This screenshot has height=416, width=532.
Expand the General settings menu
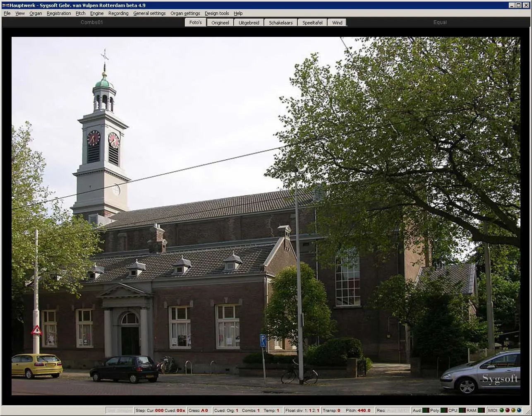click(149, 13)
